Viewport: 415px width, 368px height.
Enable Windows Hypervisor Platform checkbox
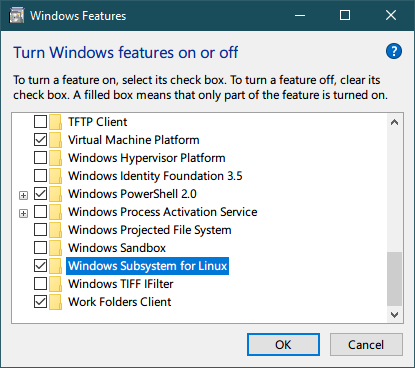point(40,158)
